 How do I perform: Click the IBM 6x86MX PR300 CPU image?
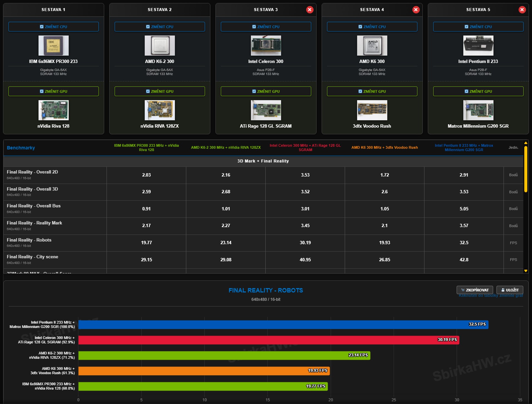point(53,46)
